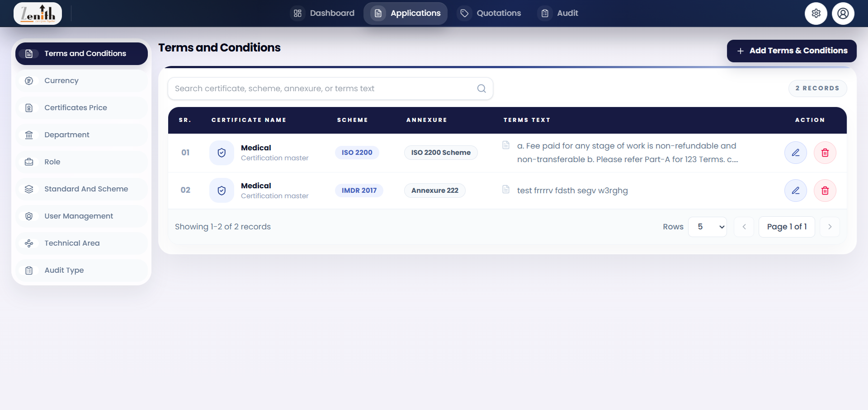The height and width of the screenshot is (410, 868).
Task: Click the Zenith logo
Action: (x=38, y=14)
